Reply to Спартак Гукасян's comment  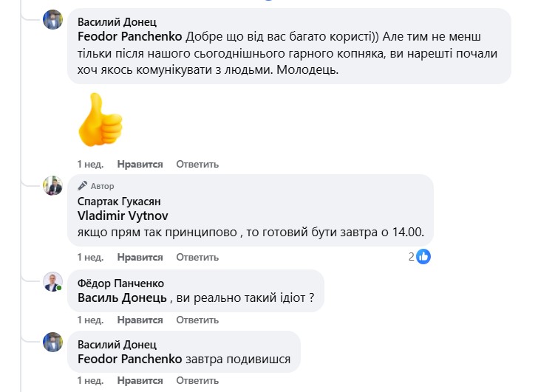click(x=197, y=257)
